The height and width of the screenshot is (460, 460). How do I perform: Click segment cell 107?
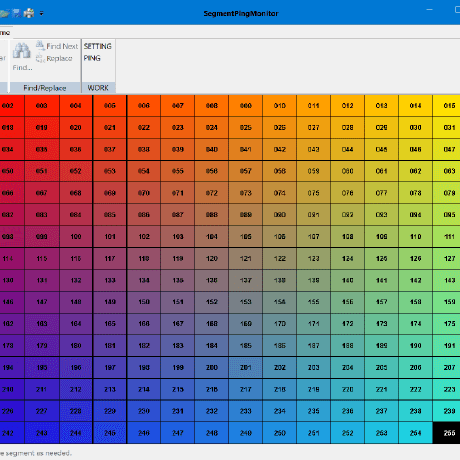click(313, 237)
